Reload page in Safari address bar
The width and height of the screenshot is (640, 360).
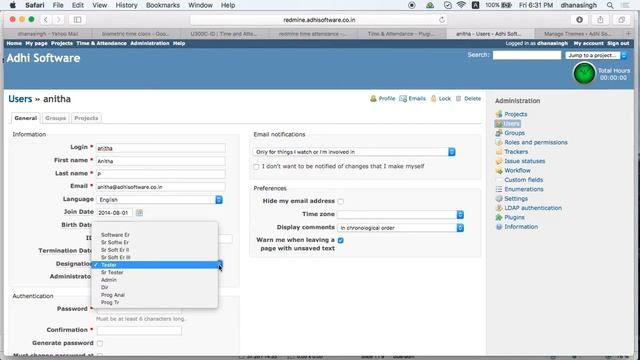tap(442, 20)
